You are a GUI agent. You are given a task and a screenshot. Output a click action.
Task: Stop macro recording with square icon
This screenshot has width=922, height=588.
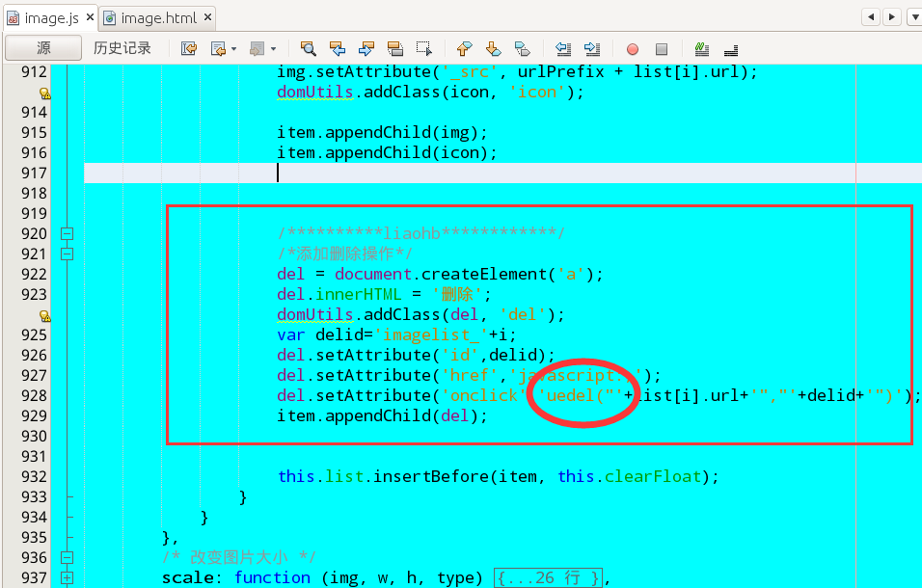662,48
